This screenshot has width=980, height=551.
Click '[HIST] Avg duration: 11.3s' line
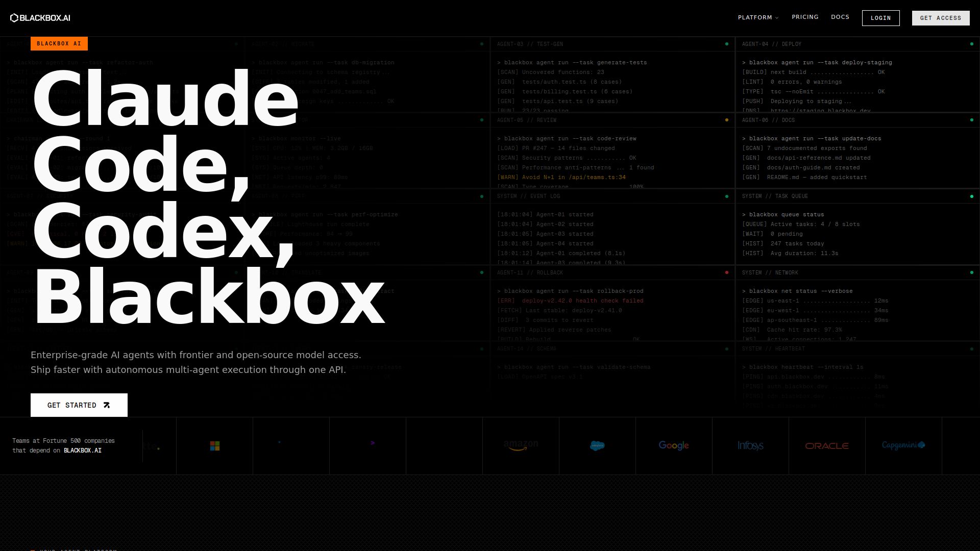pyautogui.click(x=790, y=254)
